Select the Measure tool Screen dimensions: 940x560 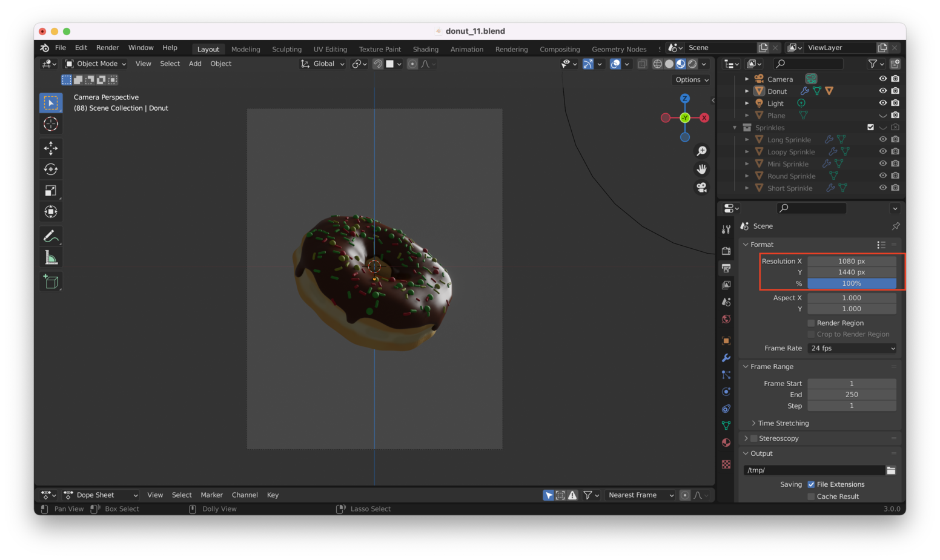click(51, 259)
